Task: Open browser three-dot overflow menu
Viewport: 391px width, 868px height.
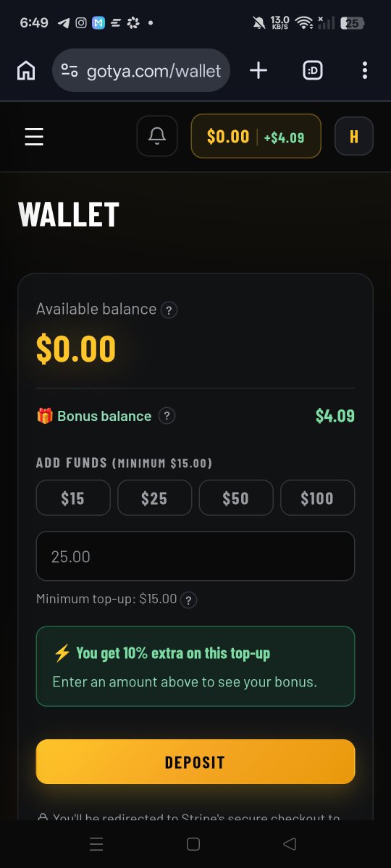Action: click(x=364, y=70)
